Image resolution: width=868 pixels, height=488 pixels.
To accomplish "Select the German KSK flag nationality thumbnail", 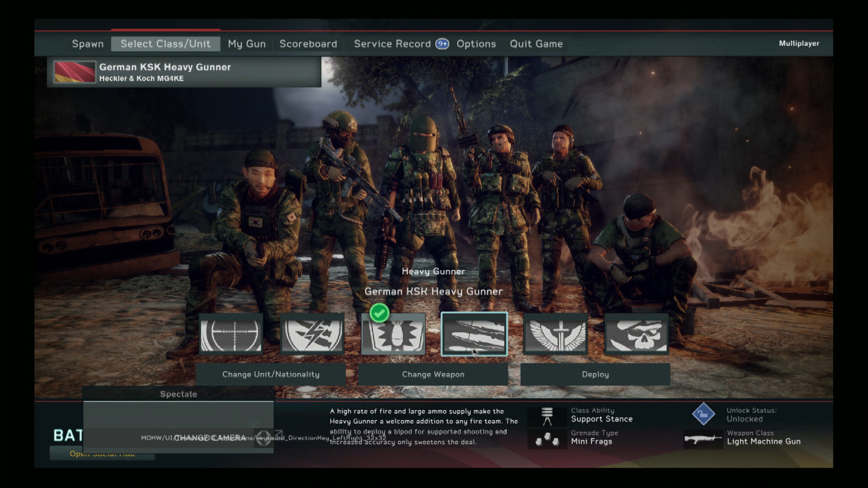I will click(75, 71).
